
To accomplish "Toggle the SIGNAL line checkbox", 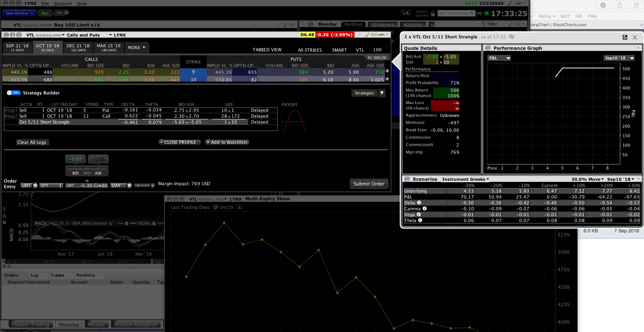I will click(154, 223).
